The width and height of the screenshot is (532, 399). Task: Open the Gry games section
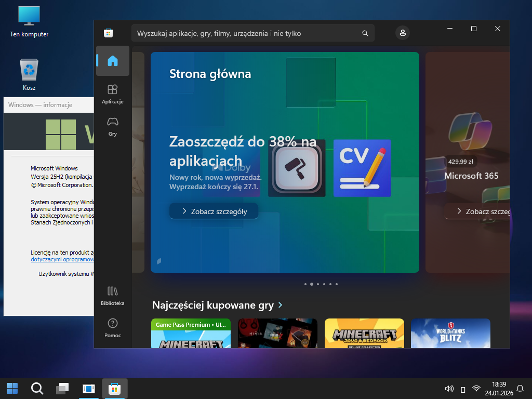[112, 126]
